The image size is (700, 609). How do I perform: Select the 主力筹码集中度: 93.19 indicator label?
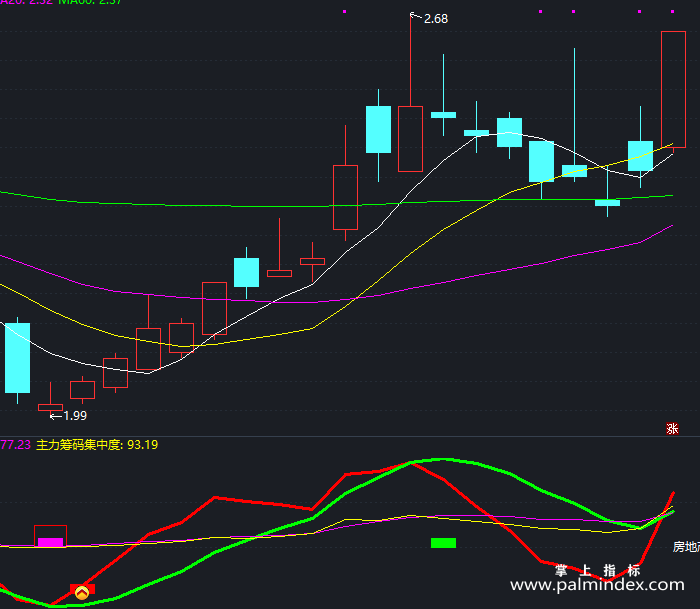(x=97, y=445)
